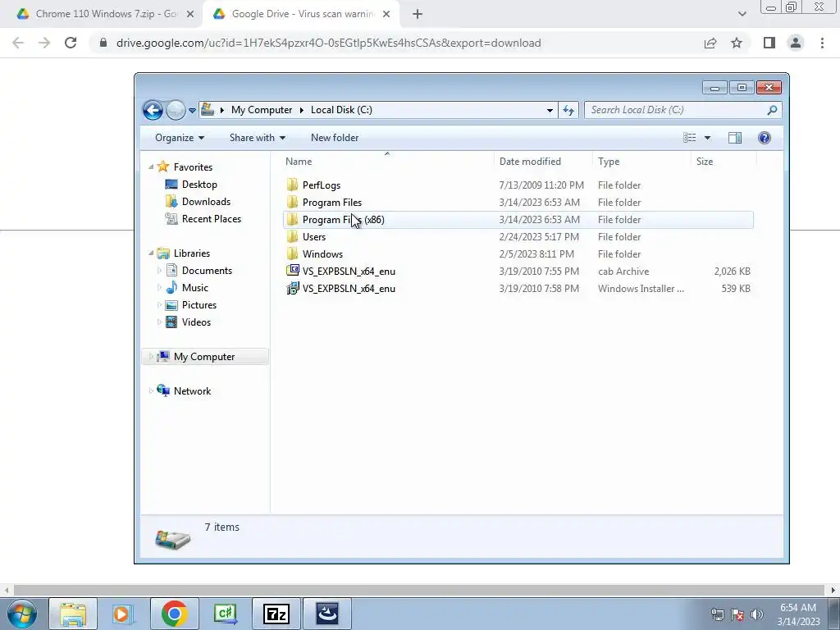Open the Chrome profile icon
The image size is (840, 630).
pos(796,43)
